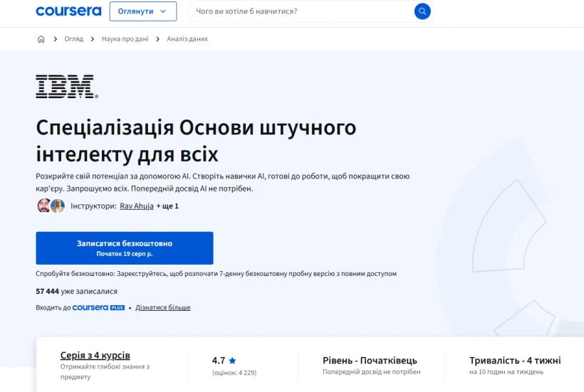Image resolution: width=584 pixels, height=392 pixels.
Task: Open the Огляд breadcrumb link
Action: pos(74,38)
